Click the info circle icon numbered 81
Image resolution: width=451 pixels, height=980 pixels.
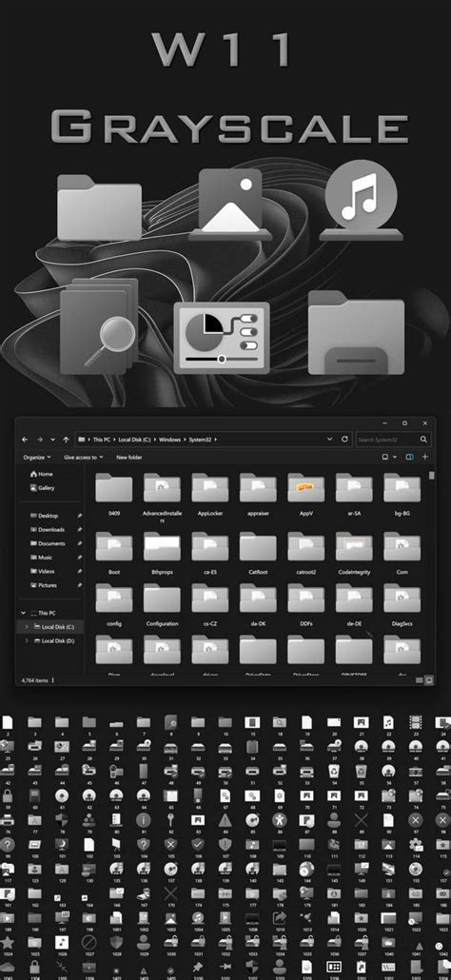[x=144, y=820]
